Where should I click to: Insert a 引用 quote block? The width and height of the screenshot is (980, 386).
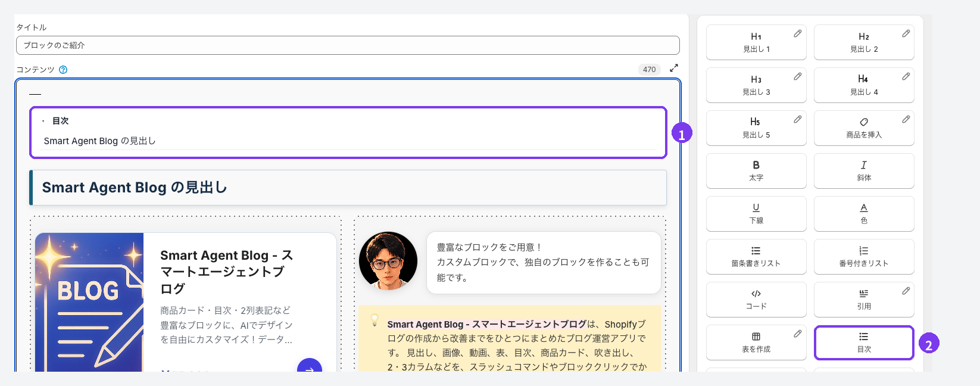[864, 300]
